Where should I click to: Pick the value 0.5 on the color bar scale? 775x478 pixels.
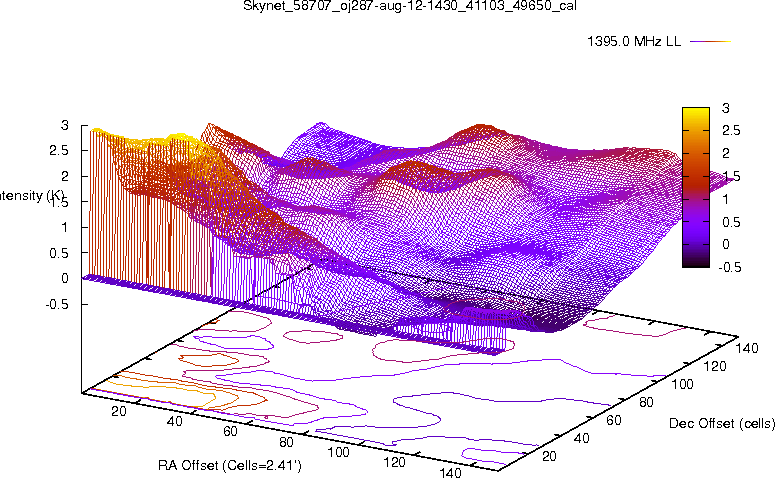[731, 222]
